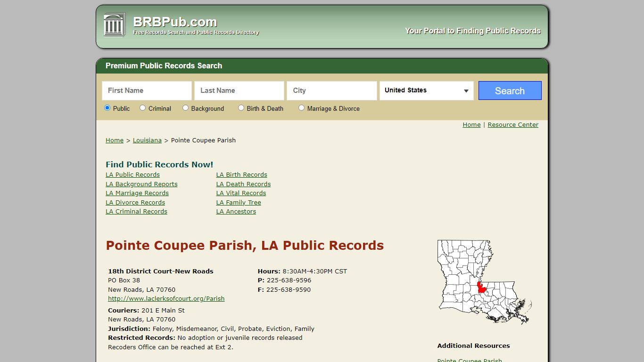Click the Louisiana parish map image
Screen dimensions: 644x362
(x=485, y=282)
